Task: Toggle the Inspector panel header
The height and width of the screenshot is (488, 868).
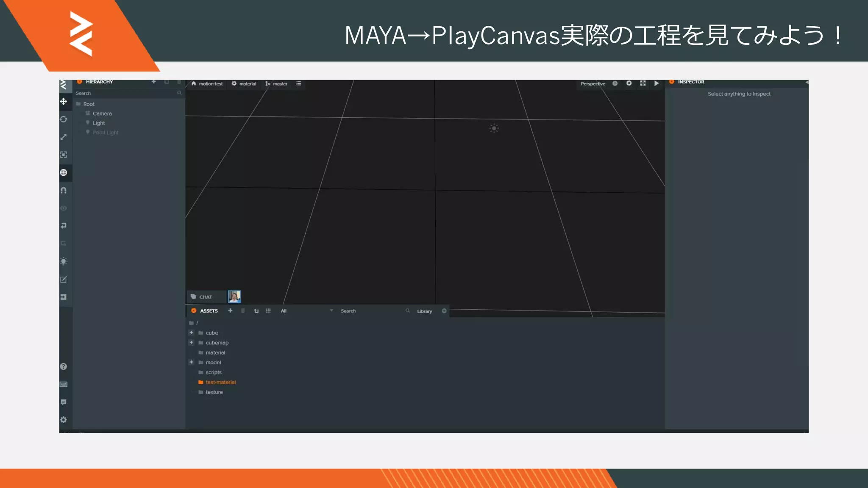Action: (737, 82)
